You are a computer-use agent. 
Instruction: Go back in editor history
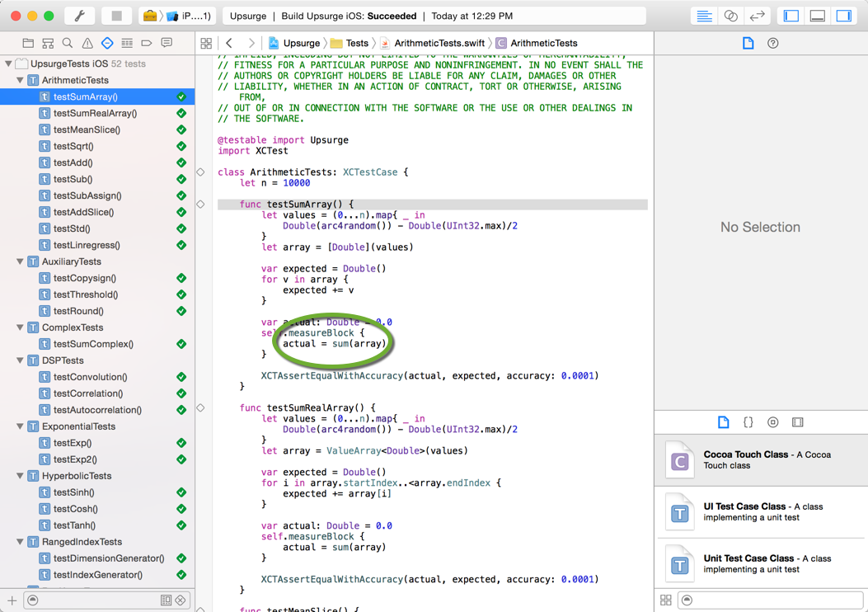(230, 43)
